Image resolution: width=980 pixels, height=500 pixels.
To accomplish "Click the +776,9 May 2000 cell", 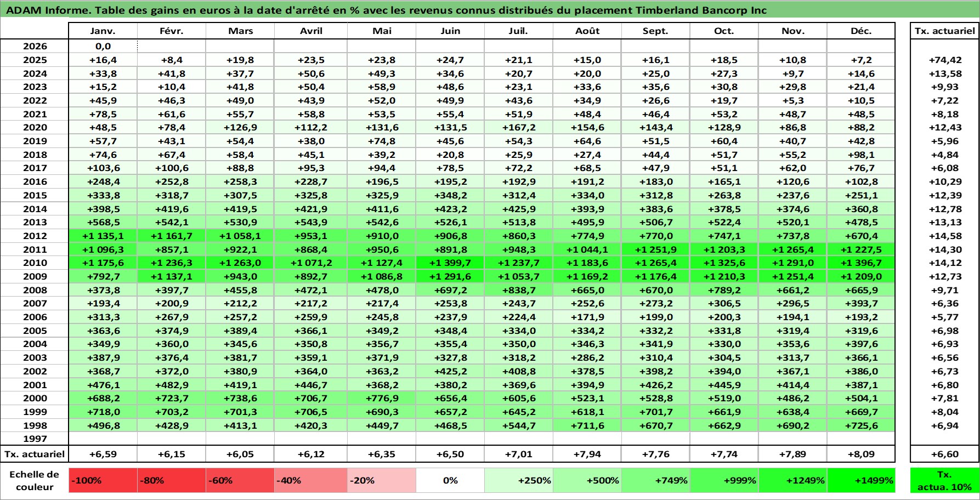I will [382, 398].
